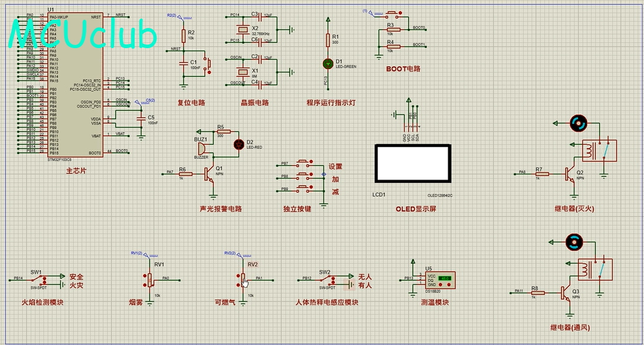The image size is (644, 345).
Task: Select the relay coil in 继电器(通风) circuit
Action: (586, 269)
